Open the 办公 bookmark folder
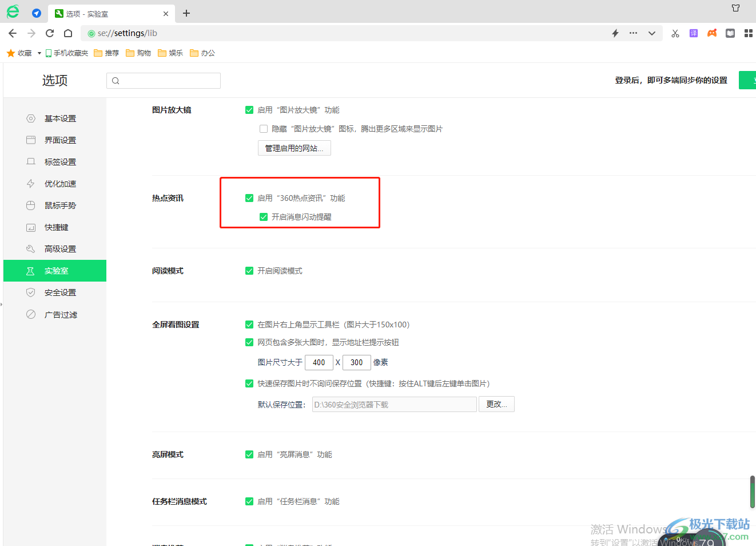Image resolution: width=756 pixels, height=546 pixels. coord(202,53)
